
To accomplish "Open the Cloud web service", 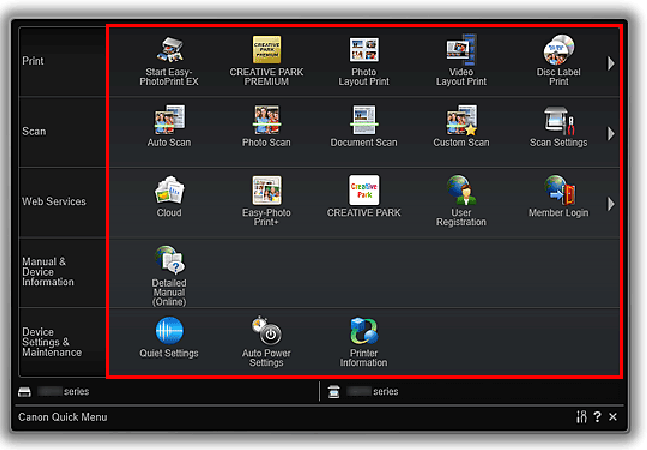I will click(169, 197).
